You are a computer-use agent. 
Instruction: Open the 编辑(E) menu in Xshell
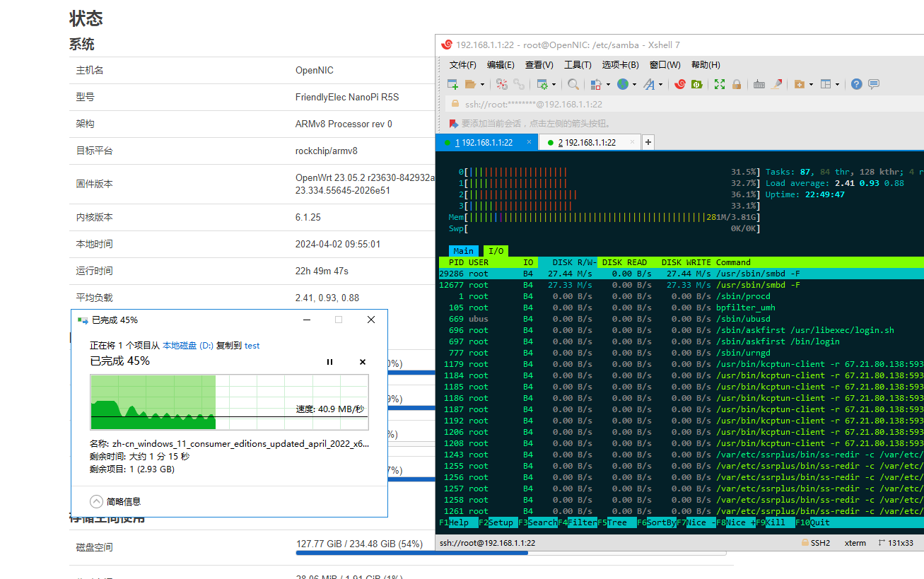coord(501,64)
